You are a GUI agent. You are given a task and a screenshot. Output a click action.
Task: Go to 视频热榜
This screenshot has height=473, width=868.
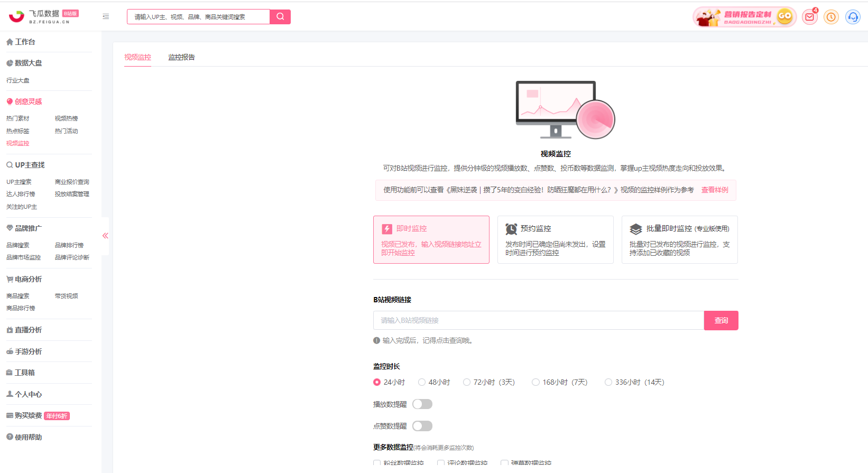66,118
